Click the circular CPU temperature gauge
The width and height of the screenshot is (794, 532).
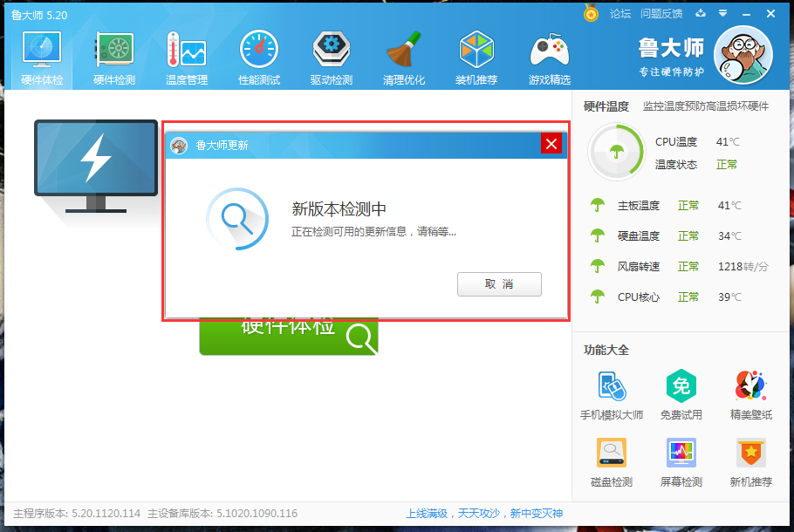tap(616, 151)
